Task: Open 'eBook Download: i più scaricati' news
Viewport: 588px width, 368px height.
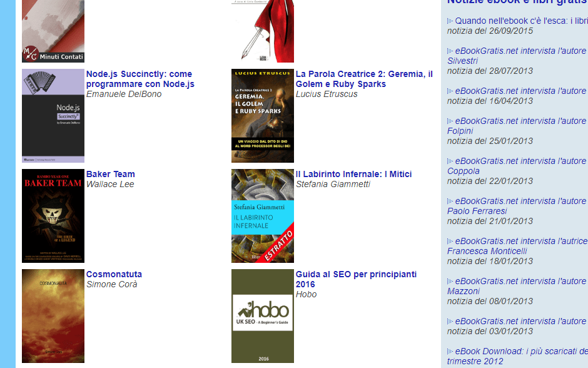Action: 517,356
